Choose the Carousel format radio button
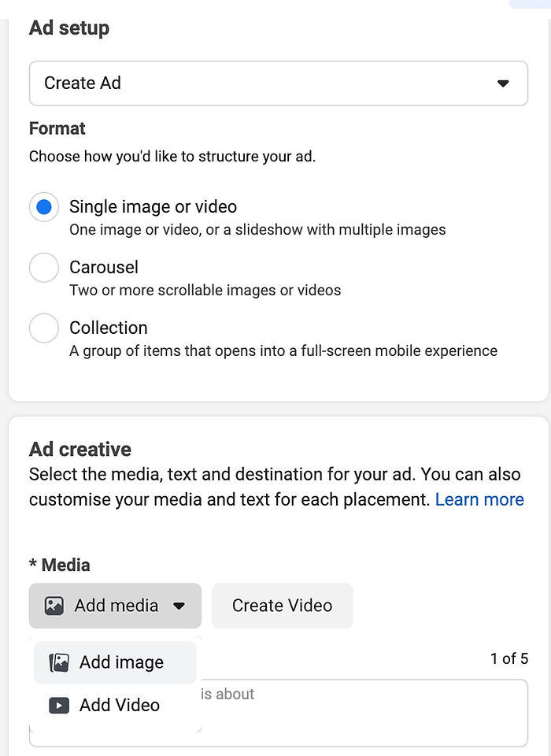551x756 pixels. coord(44,268)
